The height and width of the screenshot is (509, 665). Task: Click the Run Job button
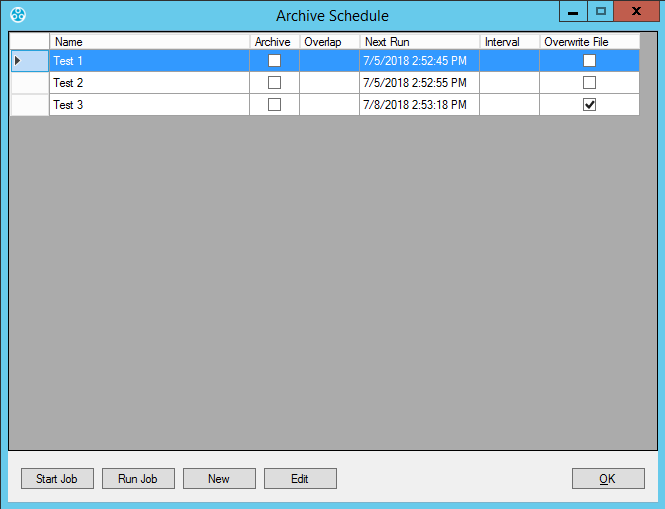[x=138, y=479]
